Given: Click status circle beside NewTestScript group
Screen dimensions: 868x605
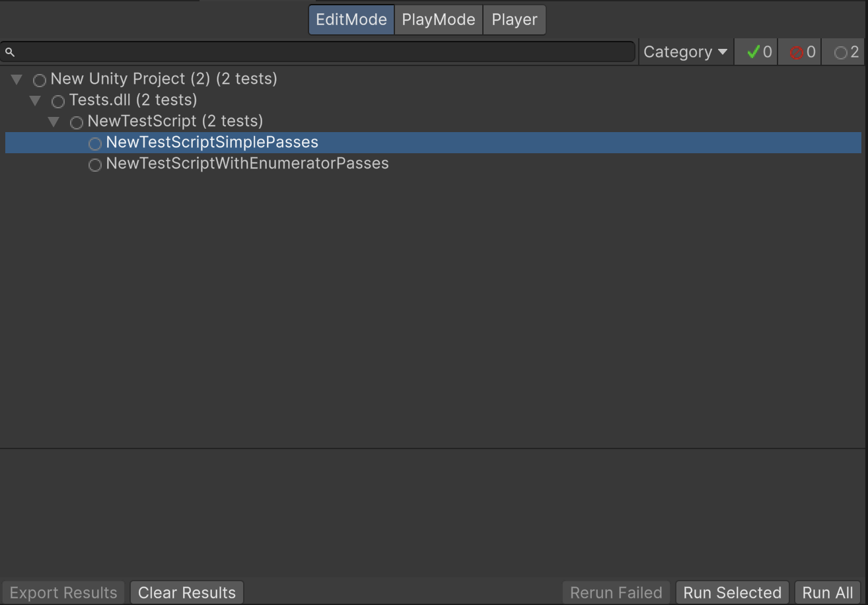Looking at the screenshot, I should click(x=76, y=122).
